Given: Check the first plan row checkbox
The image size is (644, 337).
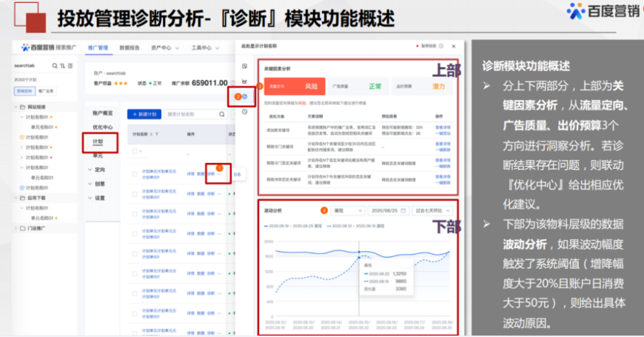Looking at the screenshot, I should [135, 174].
